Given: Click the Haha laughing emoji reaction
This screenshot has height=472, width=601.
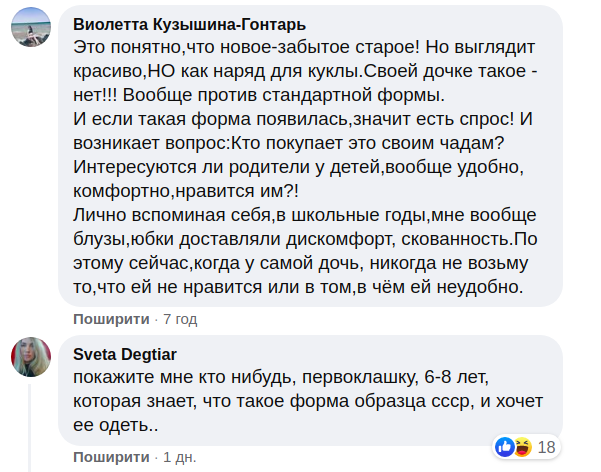Looking at the screenshot, I should click(x=522, y=446).
